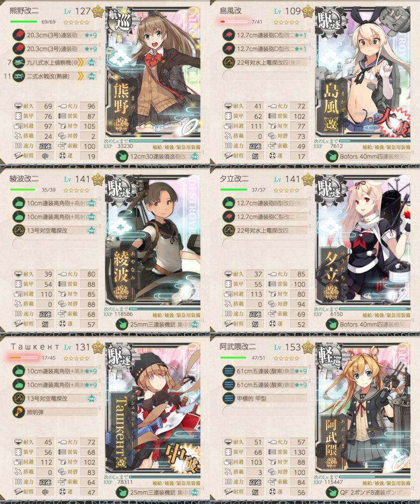Click orange star shell icon labeled 照明弾
Screen dimensions: 420x504
pos(19,412)
